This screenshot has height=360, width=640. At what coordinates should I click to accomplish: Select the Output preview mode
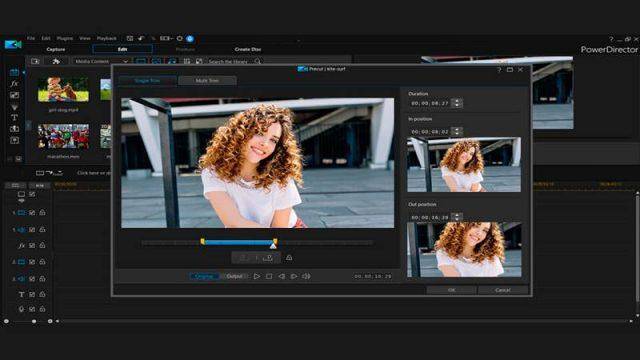point(234,276)
